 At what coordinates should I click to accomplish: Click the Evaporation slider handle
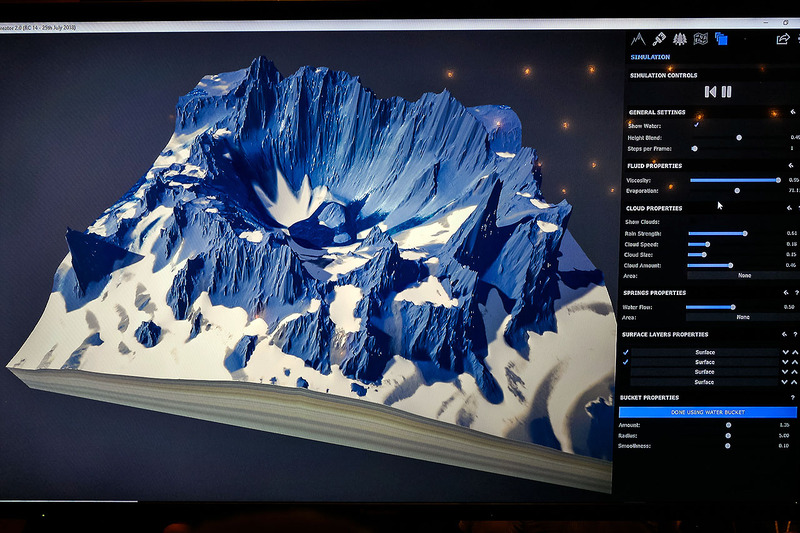point(737,190)
